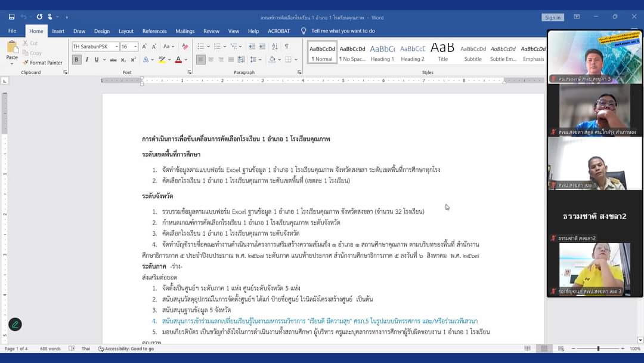Align text left
The height and width of the screenshot is (363, 644).
pos(200,60)
